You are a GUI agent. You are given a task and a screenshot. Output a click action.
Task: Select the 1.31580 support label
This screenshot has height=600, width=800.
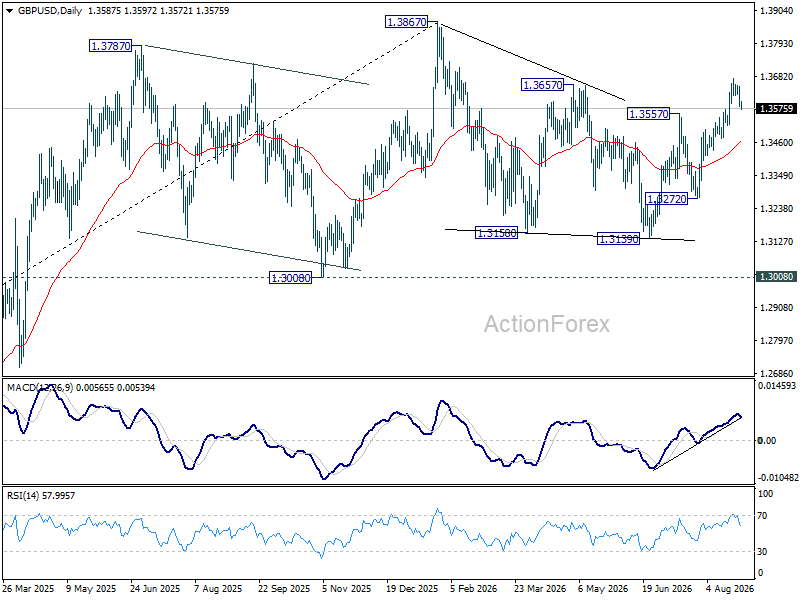tap(496, 234)
